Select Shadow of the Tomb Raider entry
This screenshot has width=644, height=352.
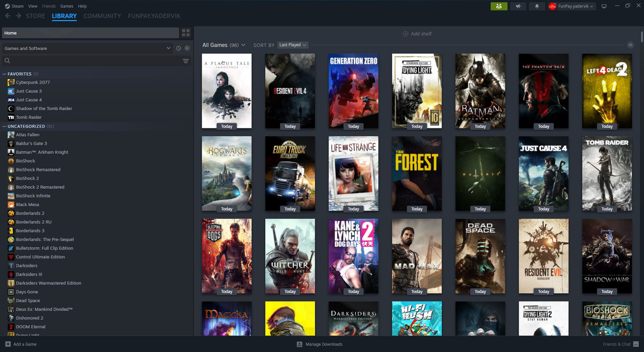(44, 108)
